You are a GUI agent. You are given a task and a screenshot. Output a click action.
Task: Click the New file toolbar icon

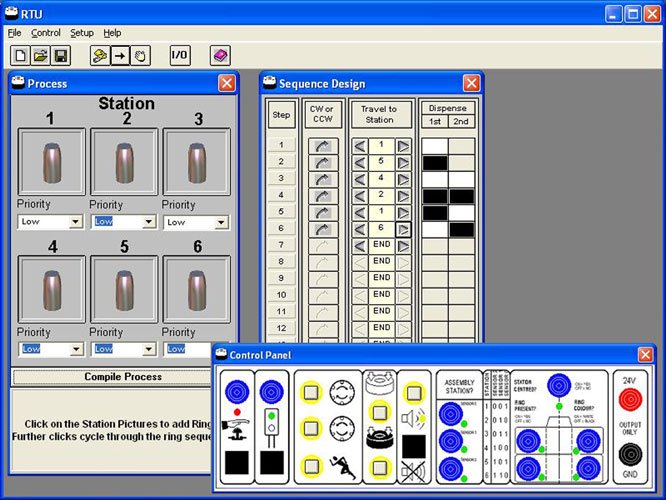[20, 55]
